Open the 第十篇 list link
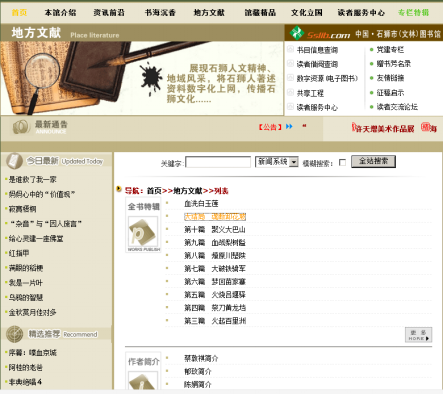 215,229
